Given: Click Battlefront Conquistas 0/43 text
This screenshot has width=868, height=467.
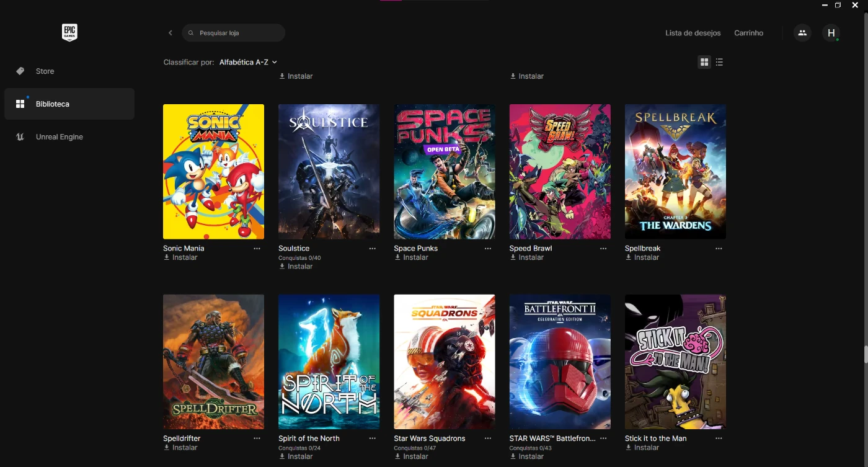Looking at the screenshot, I should coord(530,448).
